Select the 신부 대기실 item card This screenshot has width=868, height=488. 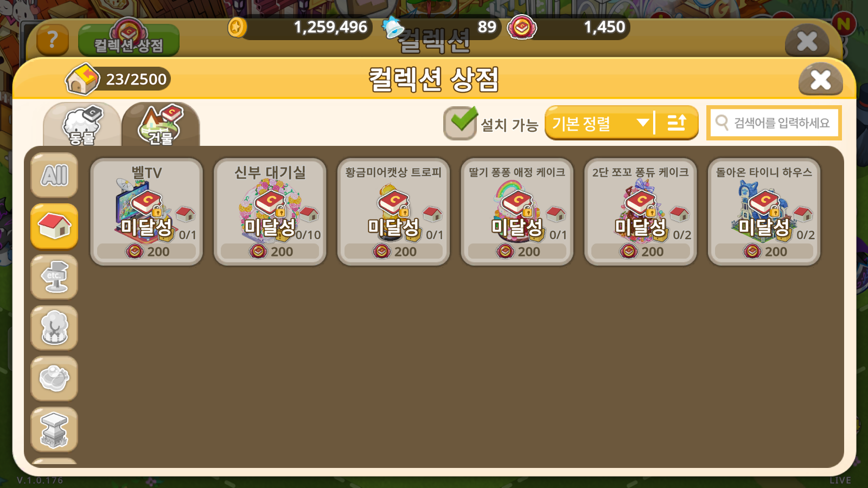270,211
